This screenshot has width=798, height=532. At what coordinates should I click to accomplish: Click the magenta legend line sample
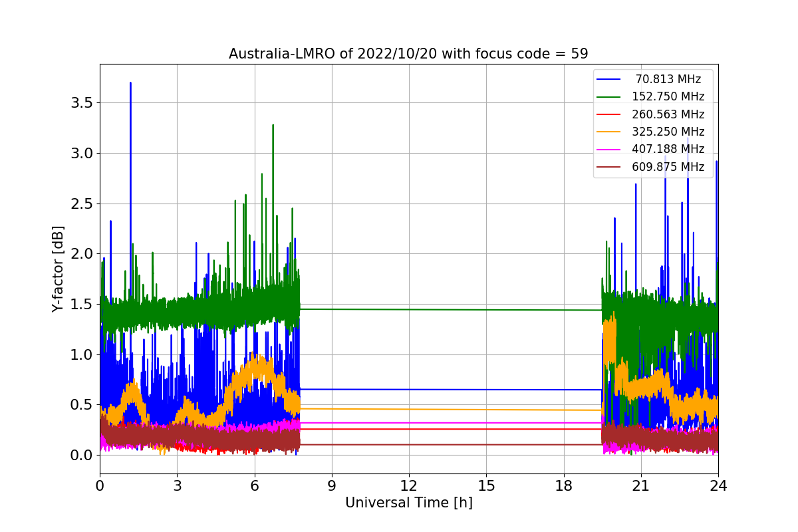(x=609, y=150)
